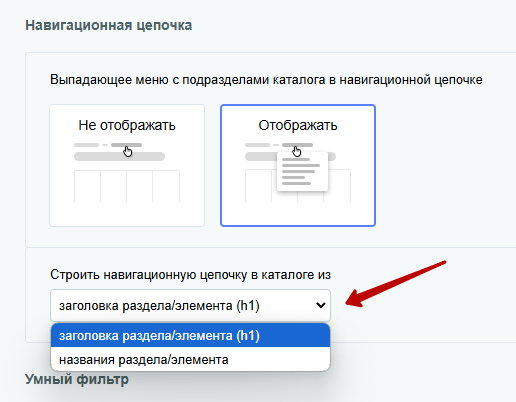Click table grid illustration in "Не отображать" card
The image size is (516, 402).
(127, 186)
